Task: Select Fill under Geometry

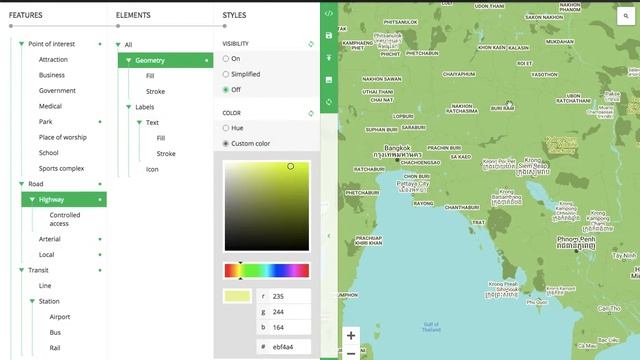Action: [150, 76]
